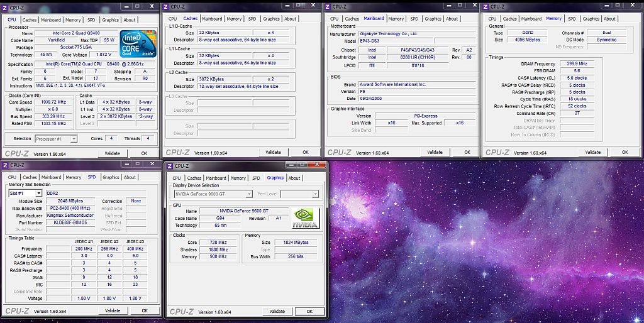Switch to Caches tab in the CPU window
The height and width of the screenshot is (323, 644).
(x=30, y=19)
